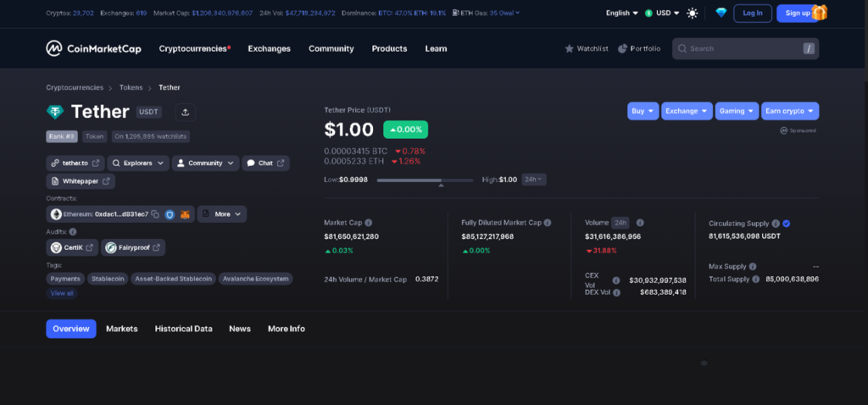This screenshot has height=405, width=868.
Task: Click CEX Vol info icon
Action: 616,280
